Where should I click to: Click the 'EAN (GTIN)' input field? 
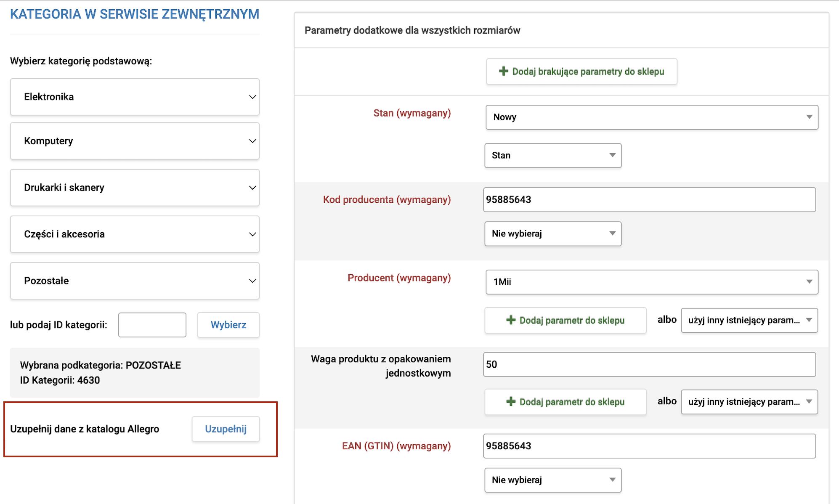(x=649, y=446)
